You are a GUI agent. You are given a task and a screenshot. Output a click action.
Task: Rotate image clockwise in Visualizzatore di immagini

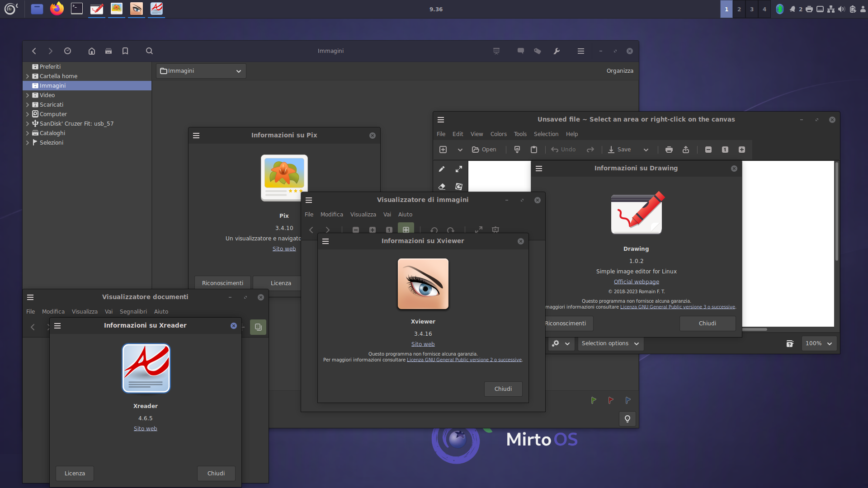point(451,230)
